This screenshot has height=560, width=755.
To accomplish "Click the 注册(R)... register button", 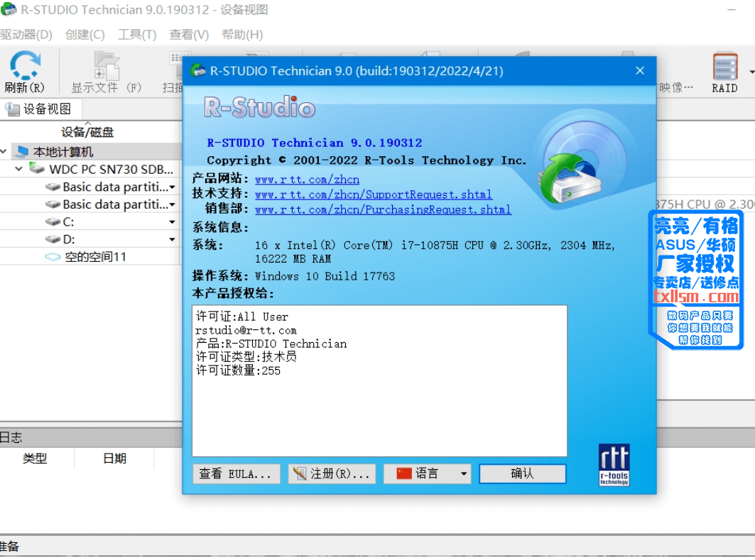I will click(x=332, y=473).
